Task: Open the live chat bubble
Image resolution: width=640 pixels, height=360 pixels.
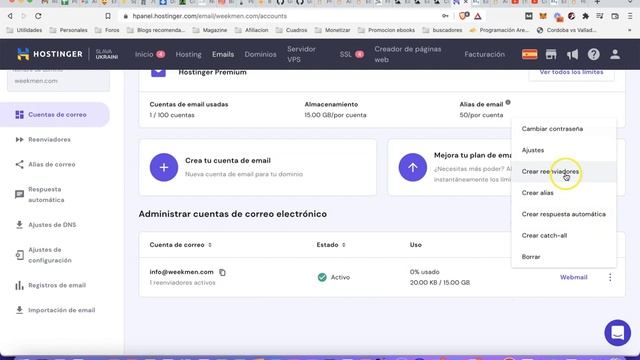Action: (618, 333)
